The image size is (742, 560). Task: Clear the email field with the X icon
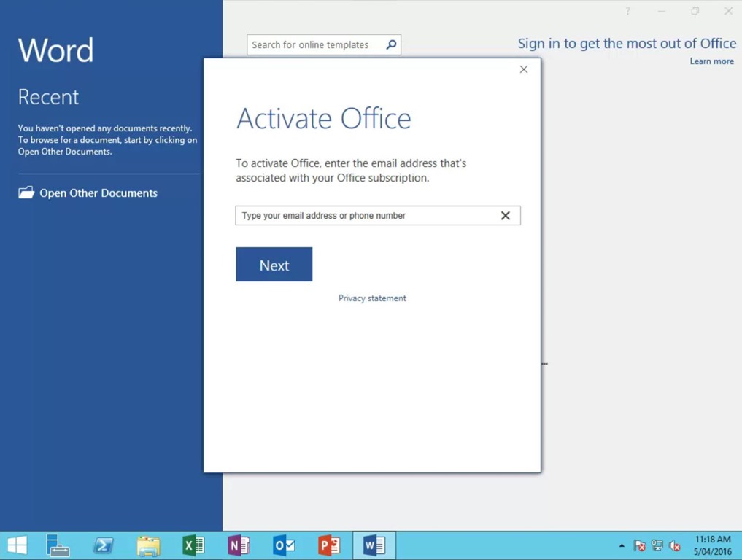point(506,215)
